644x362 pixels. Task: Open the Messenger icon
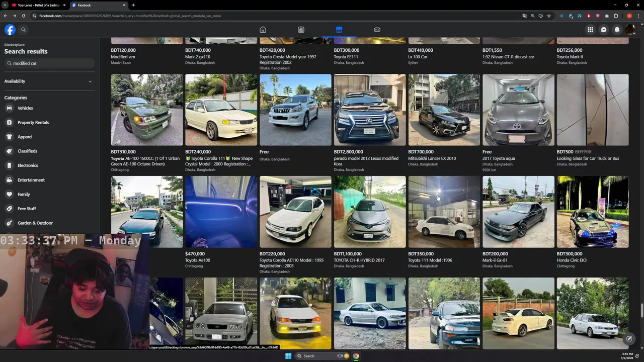pos(604,30)
